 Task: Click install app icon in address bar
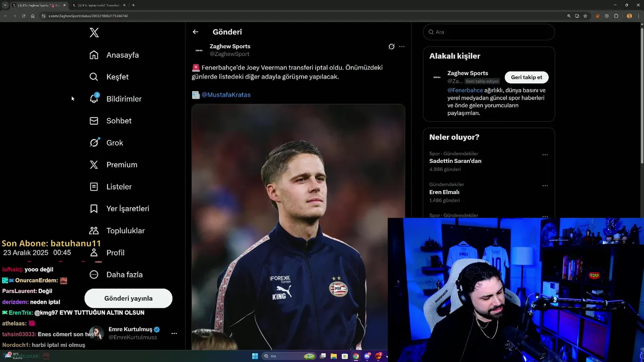pos(577,16)
